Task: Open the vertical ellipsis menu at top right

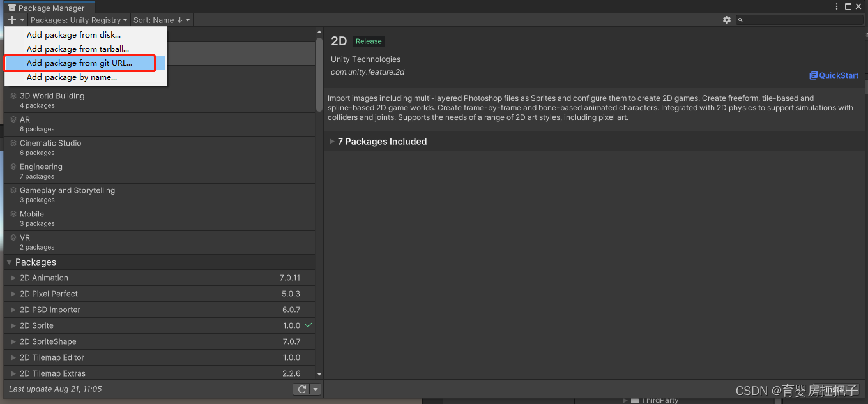Action: coord(837,6)
